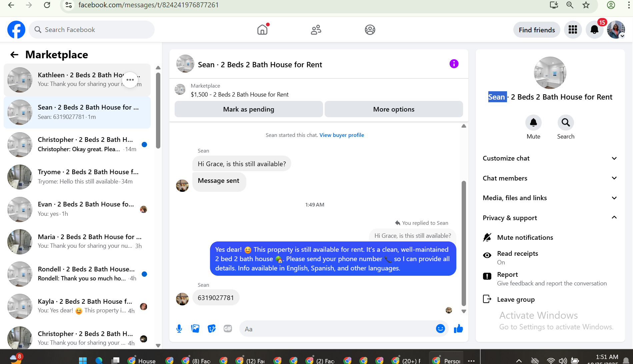Open Microsoft Edge from taskbar
This screenshot has height=364, width=633.
click(x=99, y=360)
